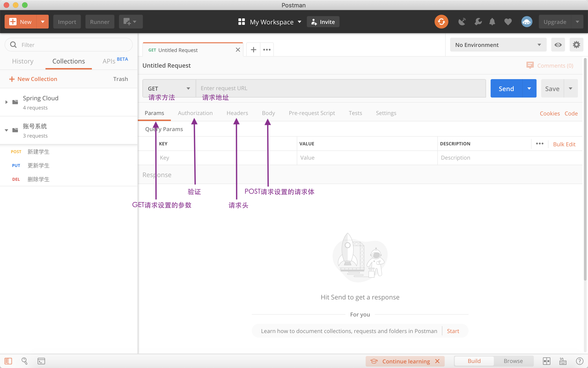The width and height of the screenshot is (588, 368).
Task: Switch to the History tab
Action: [23, 61]
